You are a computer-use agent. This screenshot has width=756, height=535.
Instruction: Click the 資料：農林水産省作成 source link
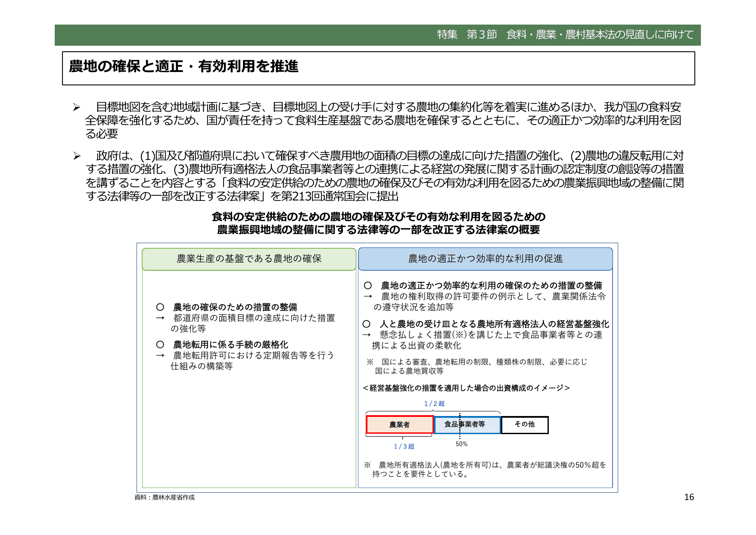pyautogui.click(x=165, y=497)
